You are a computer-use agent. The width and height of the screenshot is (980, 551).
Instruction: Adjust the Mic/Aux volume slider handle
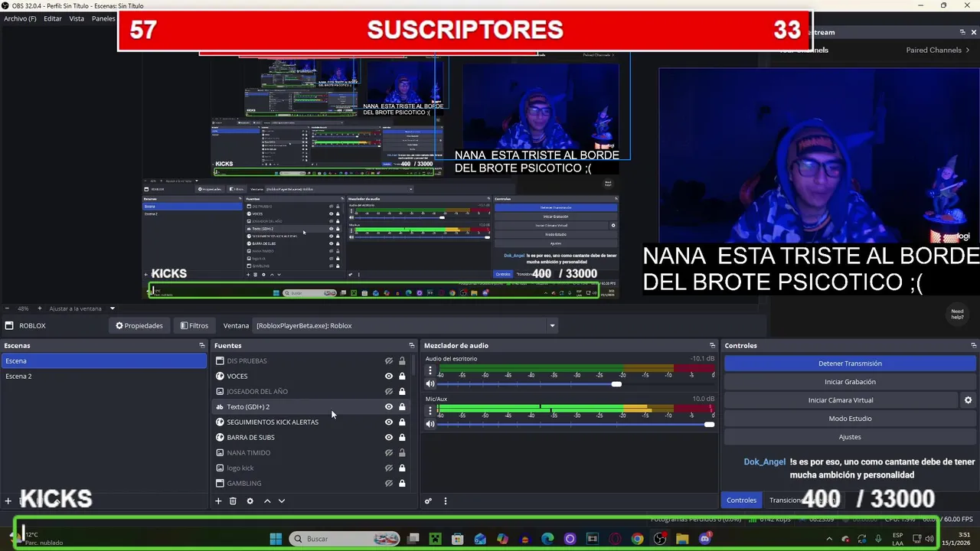point(709,424)
